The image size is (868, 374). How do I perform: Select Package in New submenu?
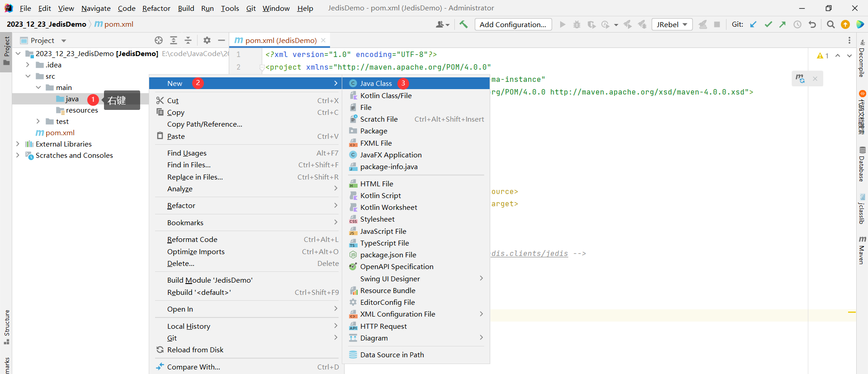[x=416, y=131]
